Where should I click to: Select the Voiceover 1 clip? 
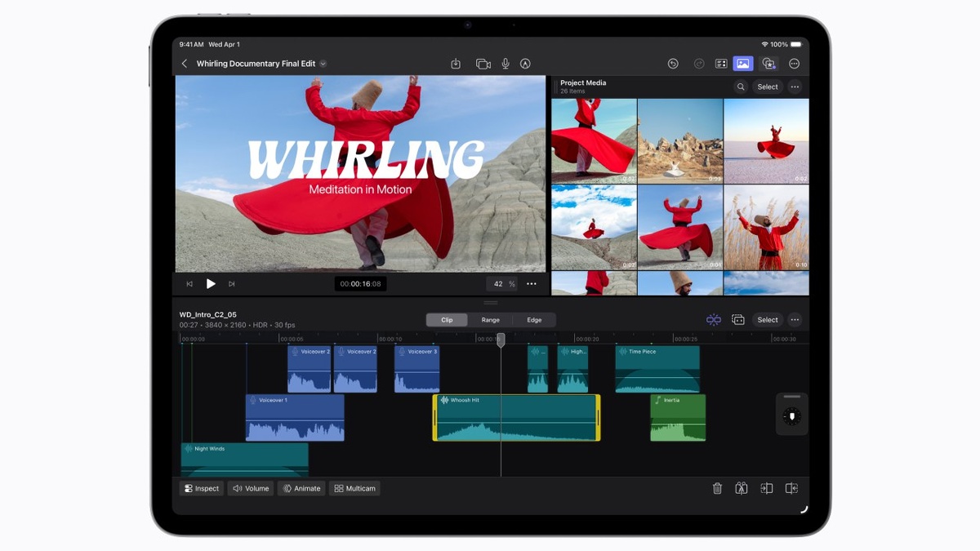click(295, 418)
